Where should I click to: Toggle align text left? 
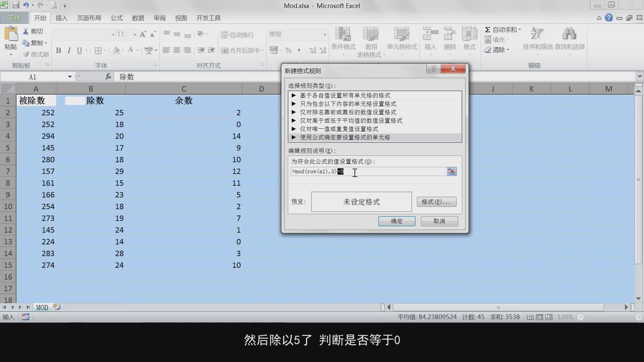click(x=166, y=50)
